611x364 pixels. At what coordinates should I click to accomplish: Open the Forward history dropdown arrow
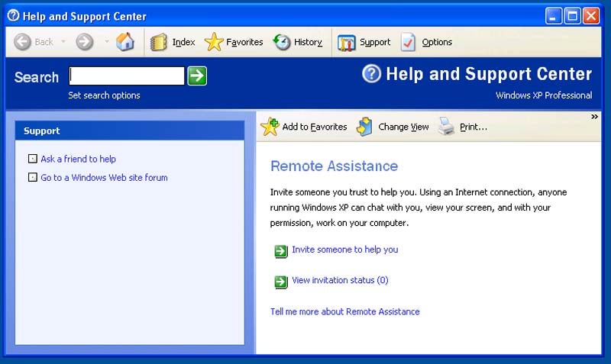pyautogui.click(x=106, y=41)
